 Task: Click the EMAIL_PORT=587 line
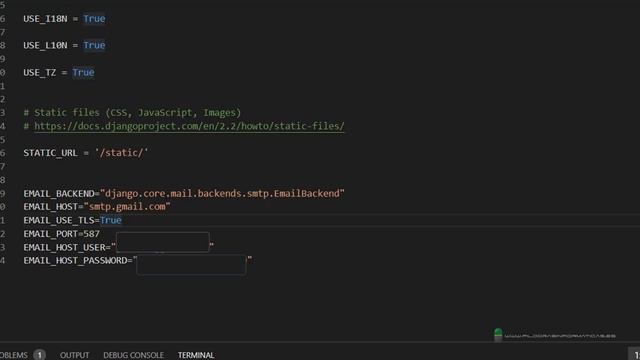(x=62, y=234)
